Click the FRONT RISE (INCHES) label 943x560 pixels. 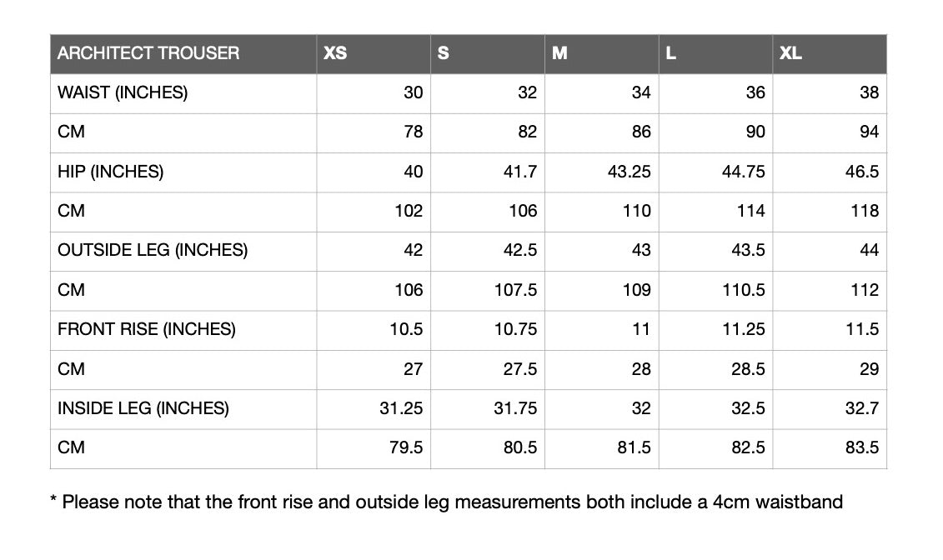click(x=147, y=329)
